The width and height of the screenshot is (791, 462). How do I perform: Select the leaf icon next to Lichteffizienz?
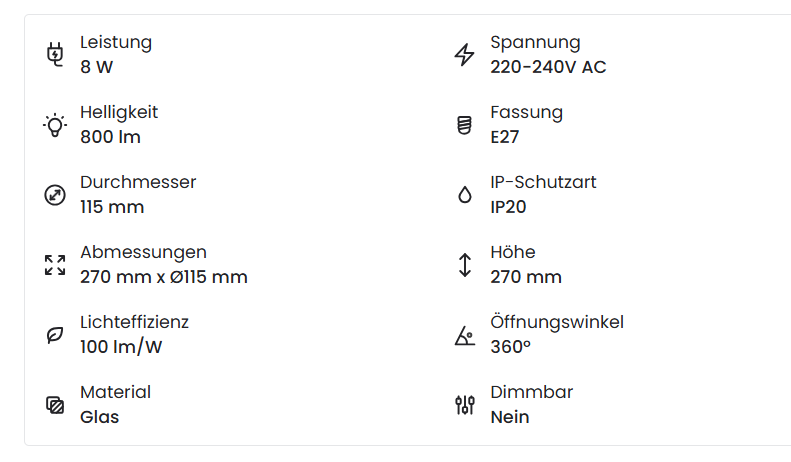pos(55,335)
